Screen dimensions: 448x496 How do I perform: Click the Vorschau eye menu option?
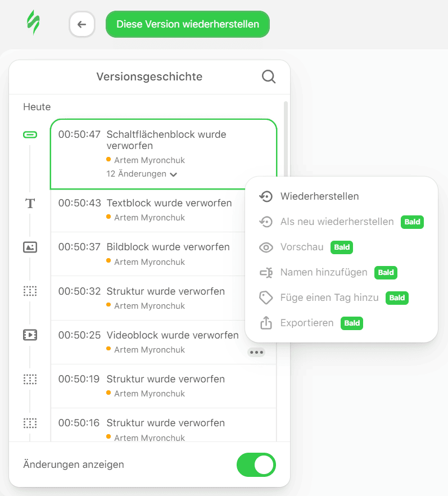302,247
